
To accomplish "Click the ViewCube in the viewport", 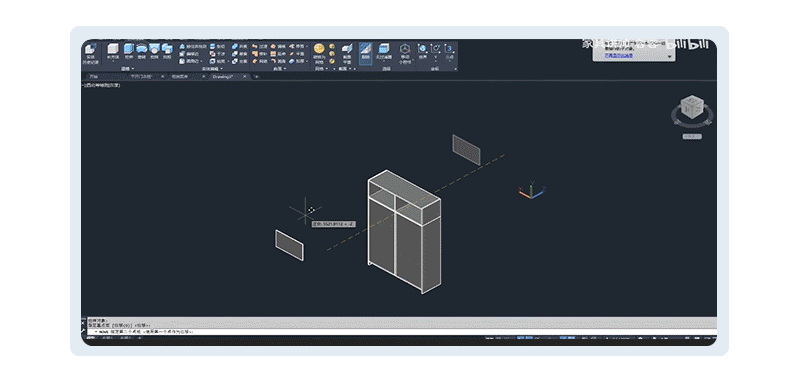I will pos(692,108).
